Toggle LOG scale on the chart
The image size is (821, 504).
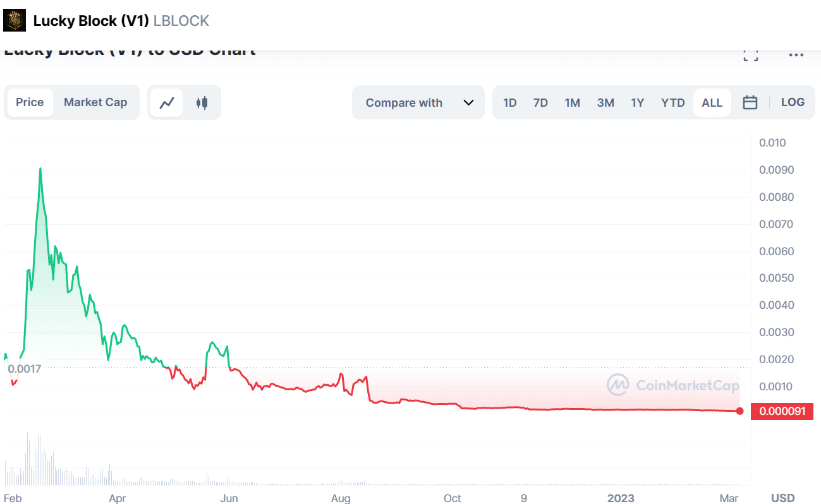[793, 102]
